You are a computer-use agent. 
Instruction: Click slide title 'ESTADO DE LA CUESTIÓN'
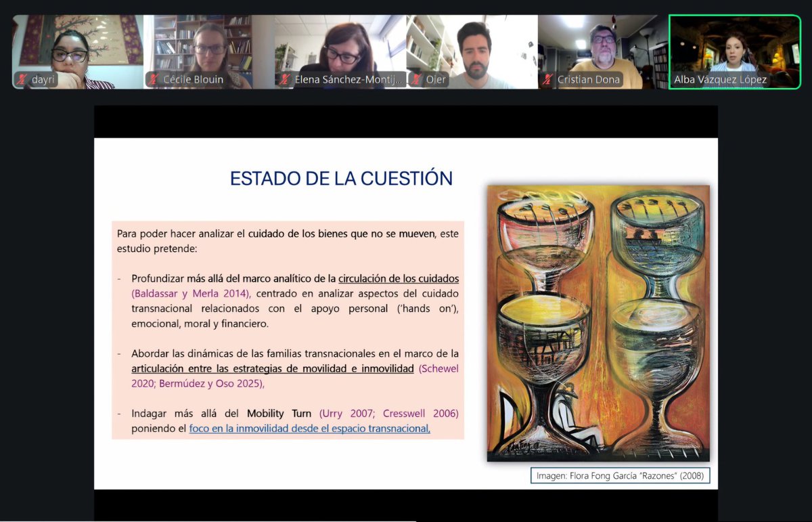pyautogui.click(x=341, y=178)
